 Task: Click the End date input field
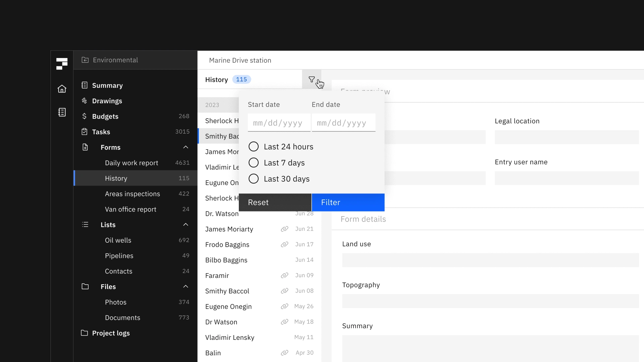pyautogui.click(x=343, y=123)
